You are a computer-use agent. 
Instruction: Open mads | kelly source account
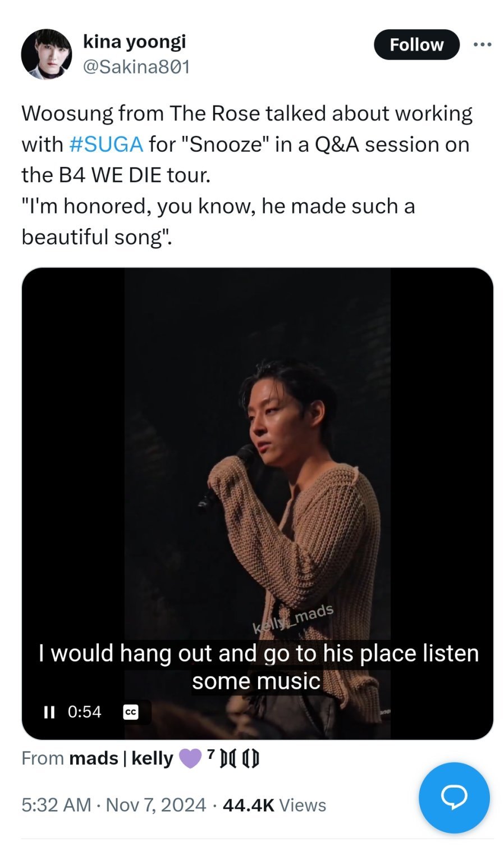click(121, 758)
